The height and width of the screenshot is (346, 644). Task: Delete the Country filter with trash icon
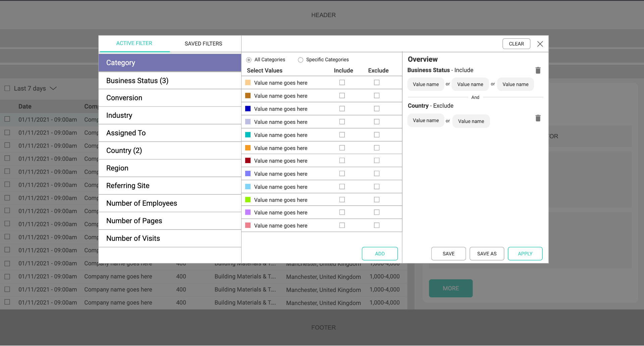(x=538, y=118)
